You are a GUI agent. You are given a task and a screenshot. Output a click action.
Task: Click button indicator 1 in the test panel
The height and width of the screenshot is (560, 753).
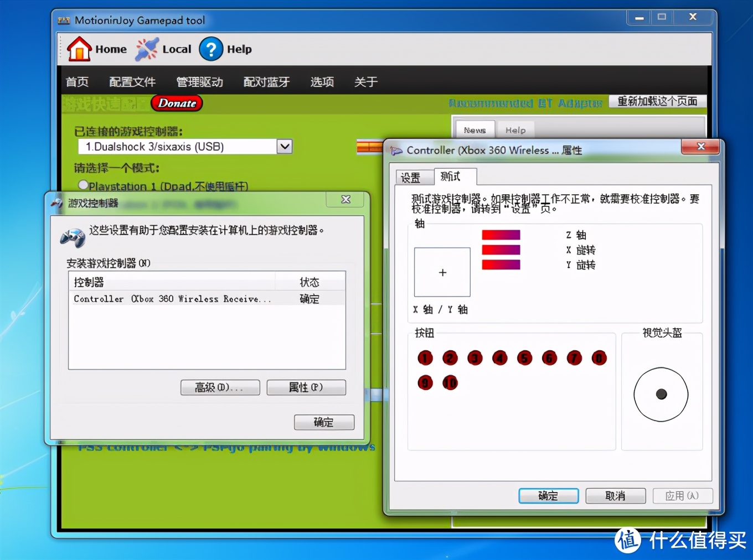425,358
